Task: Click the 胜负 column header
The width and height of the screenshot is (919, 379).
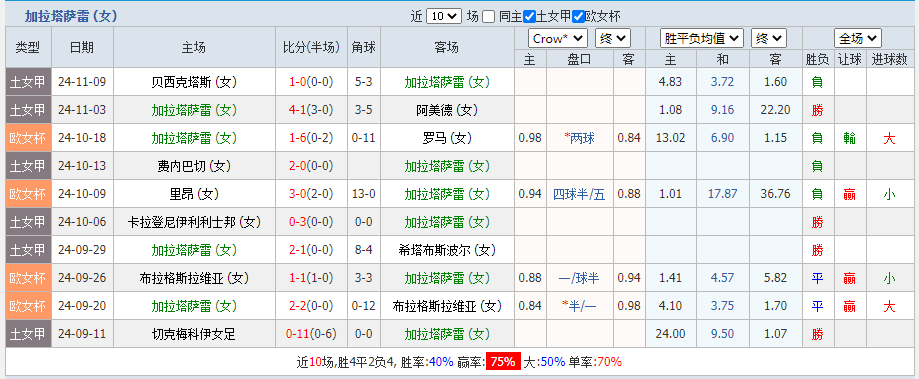Action: pos(818,59)
